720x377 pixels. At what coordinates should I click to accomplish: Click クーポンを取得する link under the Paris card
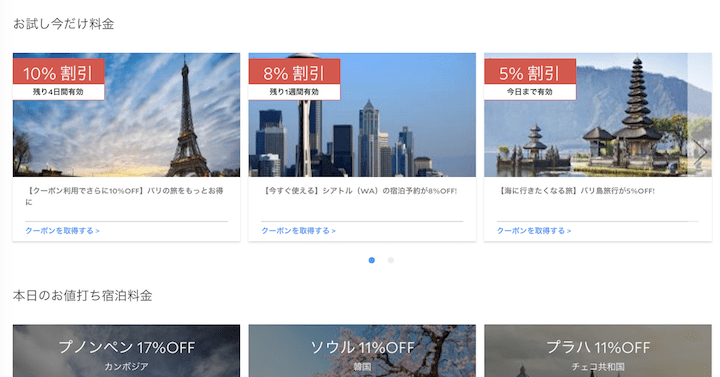pos(62,231)
